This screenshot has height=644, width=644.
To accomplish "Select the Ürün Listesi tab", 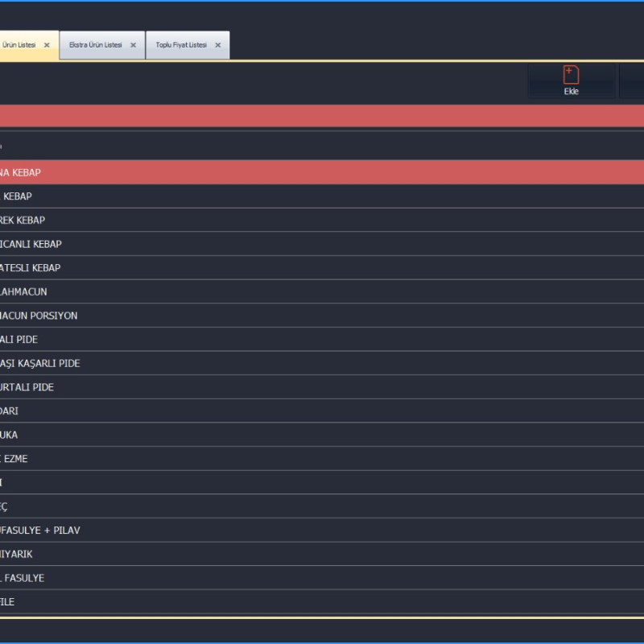I will (x=19, y=45).
